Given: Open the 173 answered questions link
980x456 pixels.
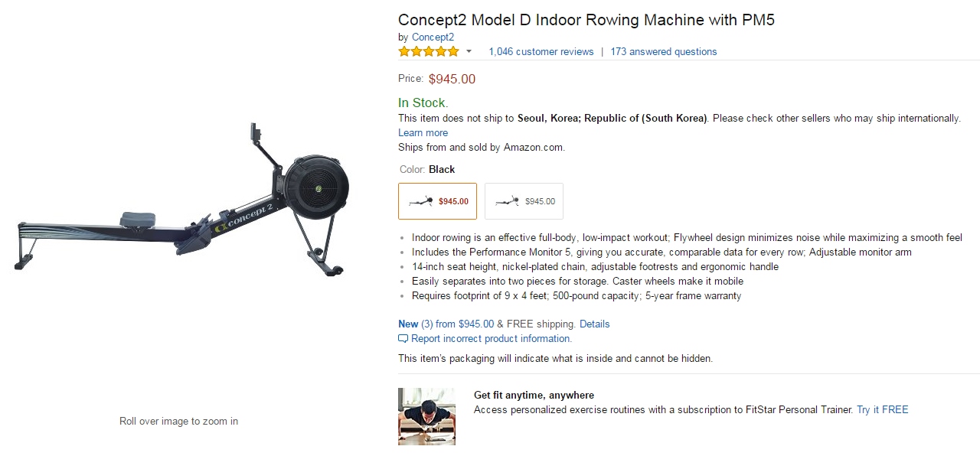Looking at the screenshot, I should click(x=664, y=52).
